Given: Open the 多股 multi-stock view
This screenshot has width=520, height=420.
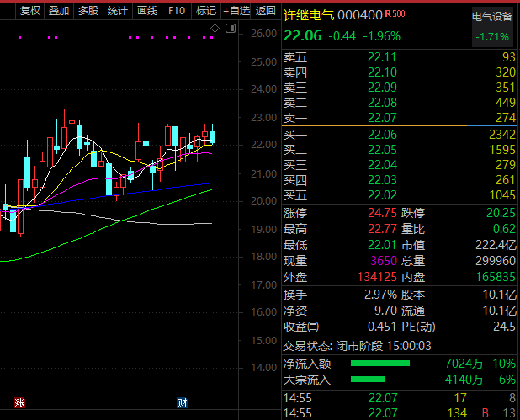Looking at the screenshot, I should (88, 11).
